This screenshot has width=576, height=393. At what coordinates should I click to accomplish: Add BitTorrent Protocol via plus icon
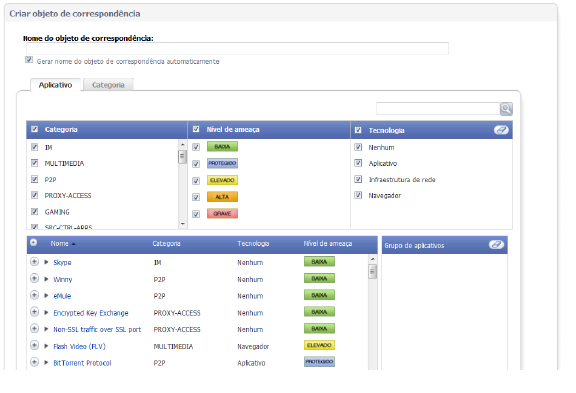point(34,362)
